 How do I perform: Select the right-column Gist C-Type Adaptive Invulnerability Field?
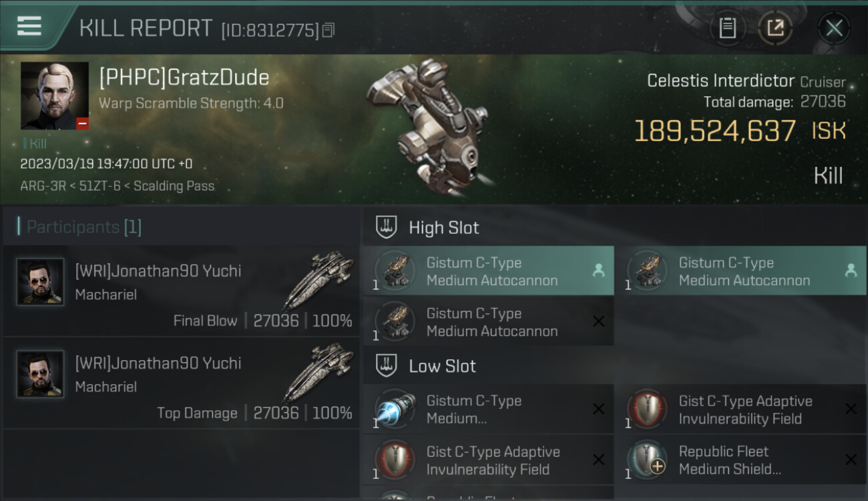[x=740, y=409]
